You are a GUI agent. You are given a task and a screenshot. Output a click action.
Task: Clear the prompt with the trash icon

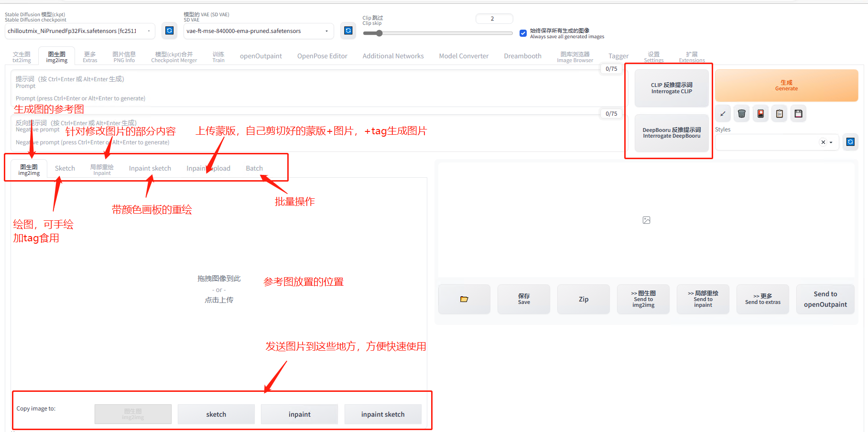(x=741, y=114)
